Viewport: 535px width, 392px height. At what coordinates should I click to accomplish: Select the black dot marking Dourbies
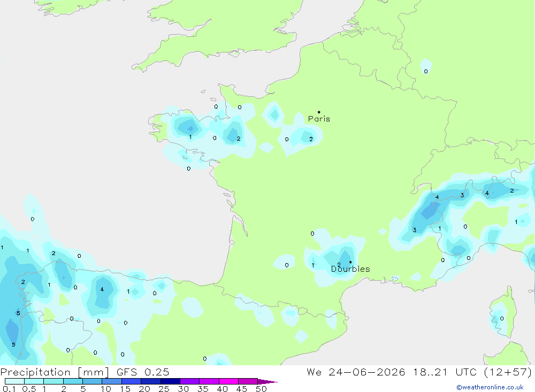click(350, 262)
